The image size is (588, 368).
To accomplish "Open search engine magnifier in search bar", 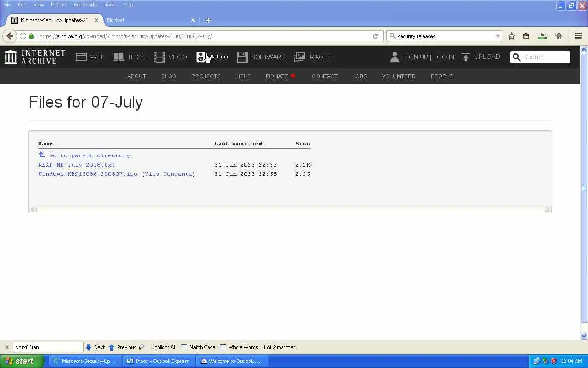I will coord(392,36).
